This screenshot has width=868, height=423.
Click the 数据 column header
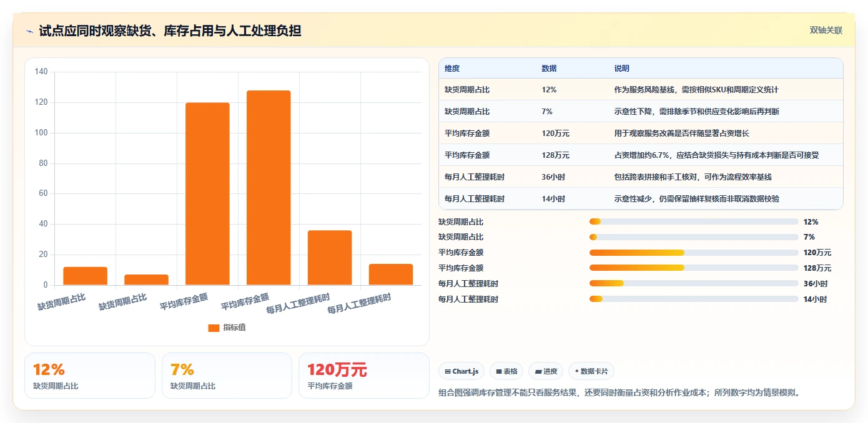coord(550,69)
